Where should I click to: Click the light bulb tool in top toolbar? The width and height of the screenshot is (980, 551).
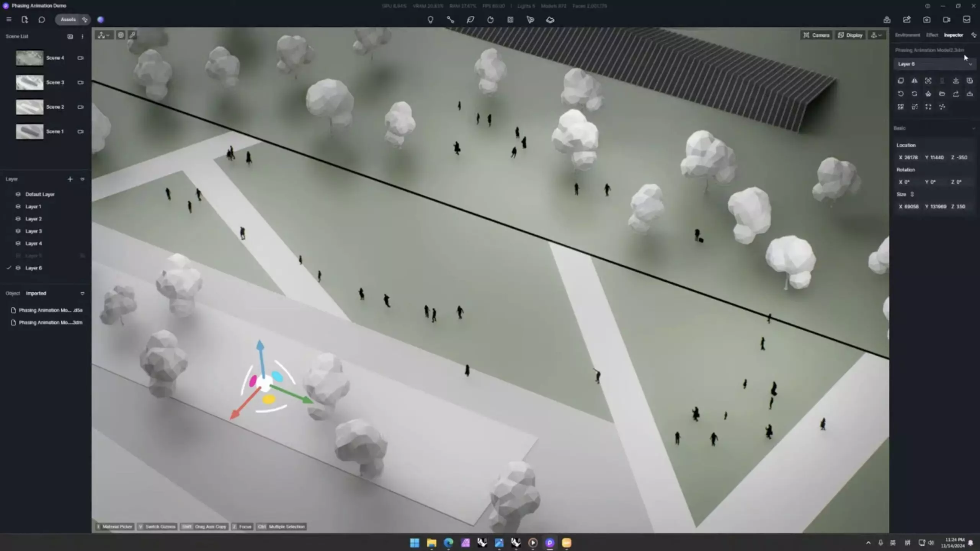point(430,20)
